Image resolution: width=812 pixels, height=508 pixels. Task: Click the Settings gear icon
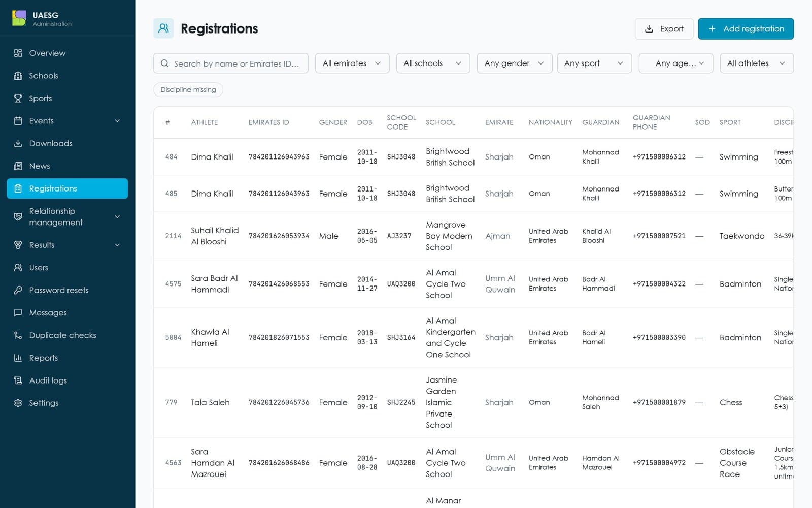(18, 403)
